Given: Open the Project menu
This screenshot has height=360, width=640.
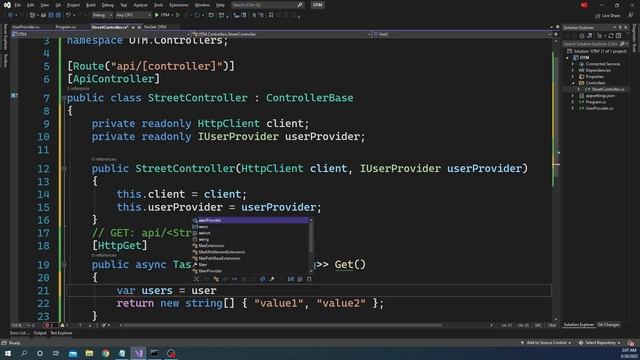Looking at the screenshot, I should point(73,5).
